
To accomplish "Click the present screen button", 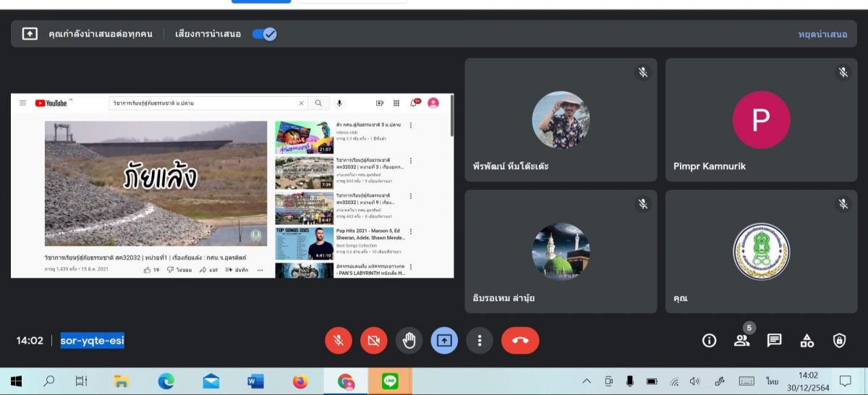I will 444,341.
